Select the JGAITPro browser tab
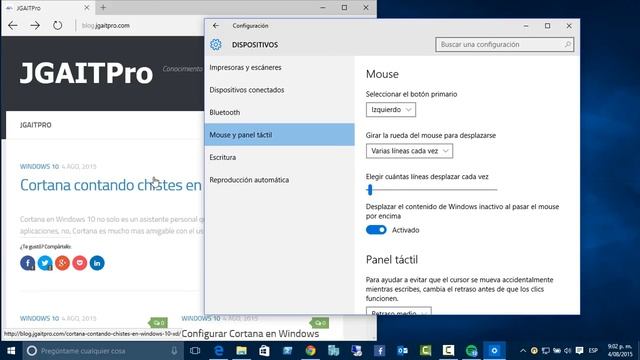This screenshot has width=640, height=360. click(48, 7)
